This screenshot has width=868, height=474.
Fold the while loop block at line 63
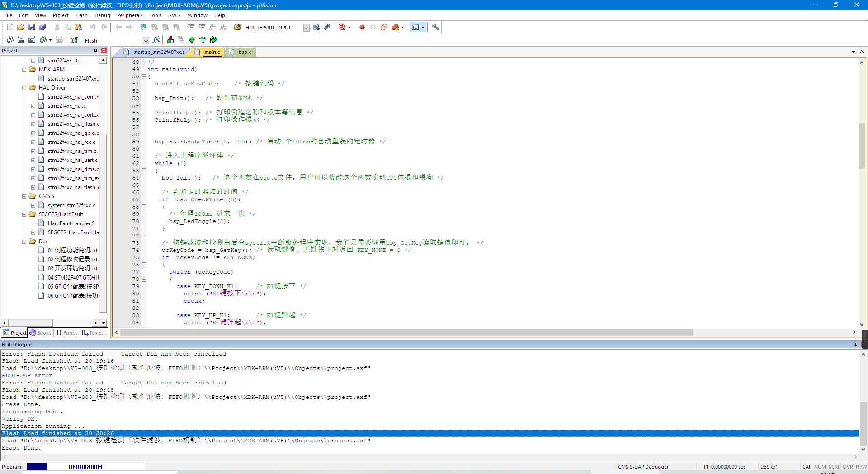coord(144,171)
